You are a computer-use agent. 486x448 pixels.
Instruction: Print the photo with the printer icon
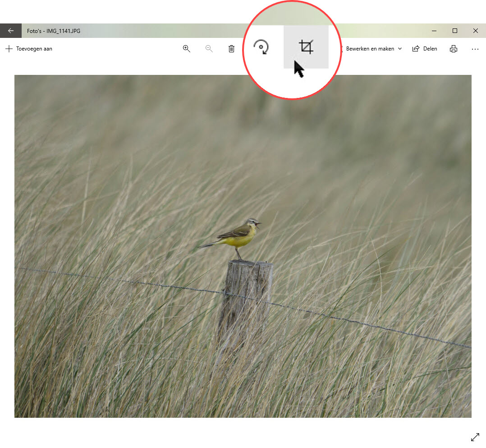point(454,49)
